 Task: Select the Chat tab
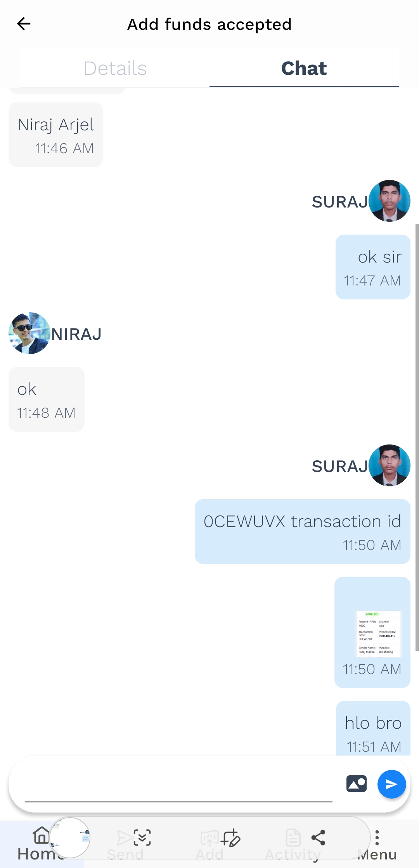[x=304, y=68]
